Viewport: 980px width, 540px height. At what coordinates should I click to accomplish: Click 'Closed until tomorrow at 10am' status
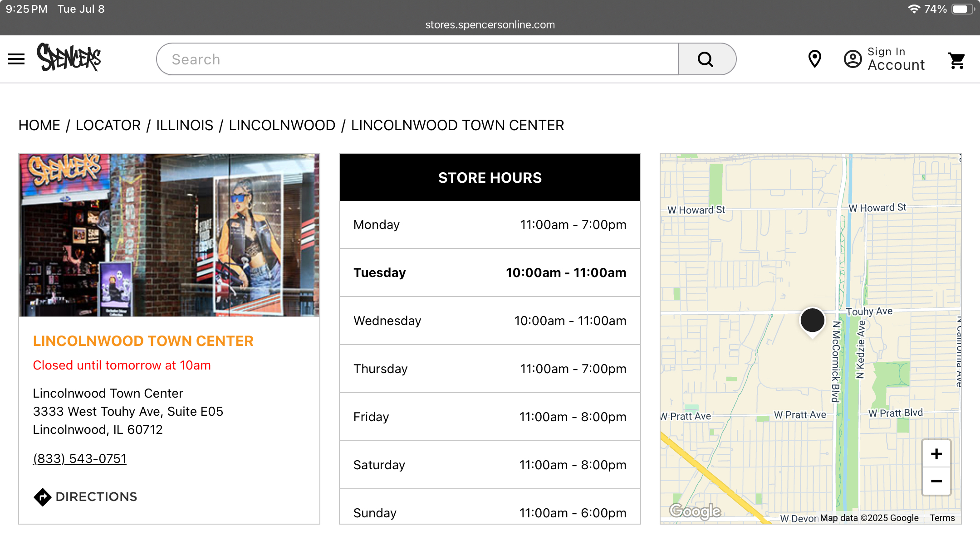122,365
